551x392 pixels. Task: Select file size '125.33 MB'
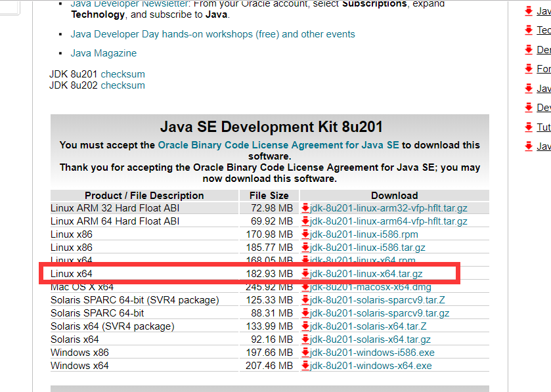click(x=269, y=300)
